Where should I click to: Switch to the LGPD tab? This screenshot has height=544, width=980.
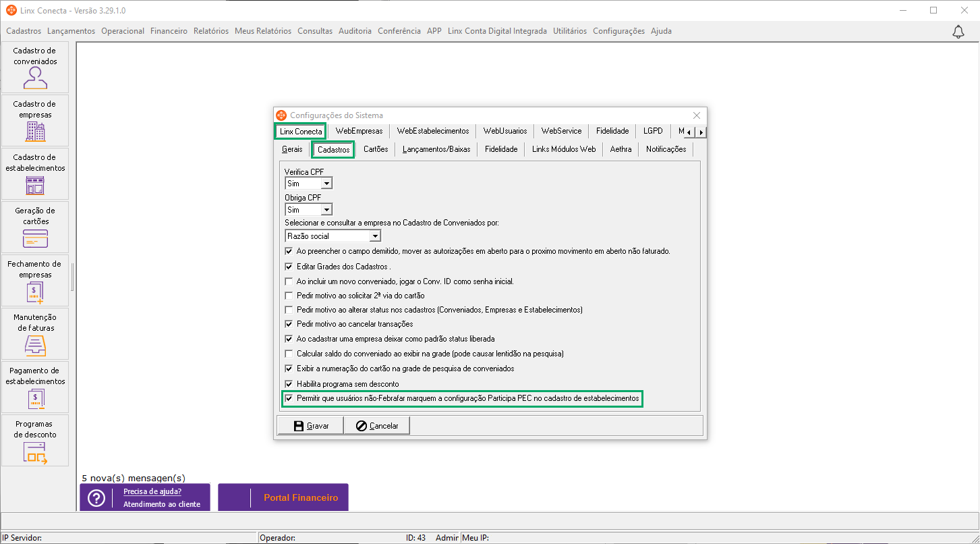[653, 131]
